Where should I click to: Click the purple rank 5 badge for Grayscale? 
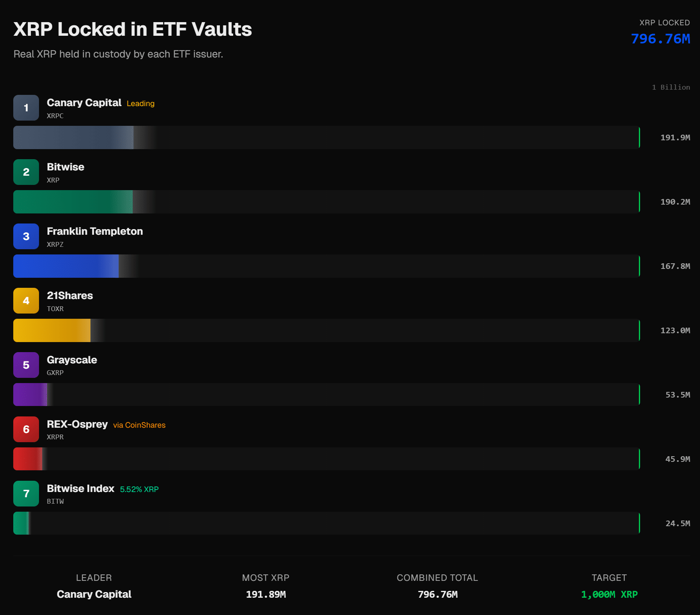click(26, 365)
